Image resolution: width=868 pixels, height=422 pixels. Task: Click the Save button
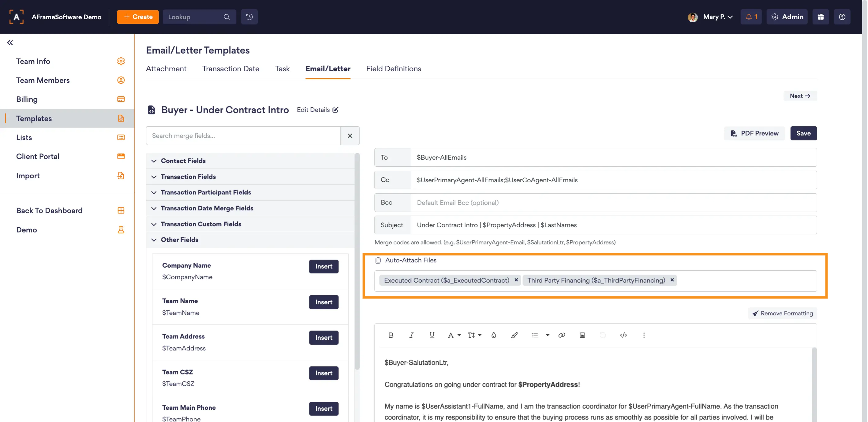click(x=803, y=133)
